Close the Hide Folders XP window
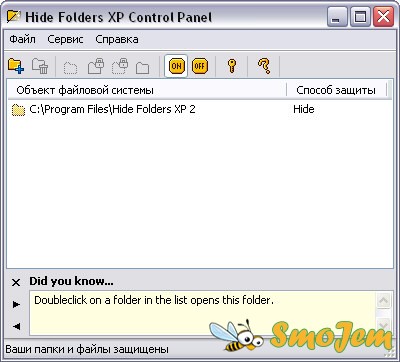 383,17
